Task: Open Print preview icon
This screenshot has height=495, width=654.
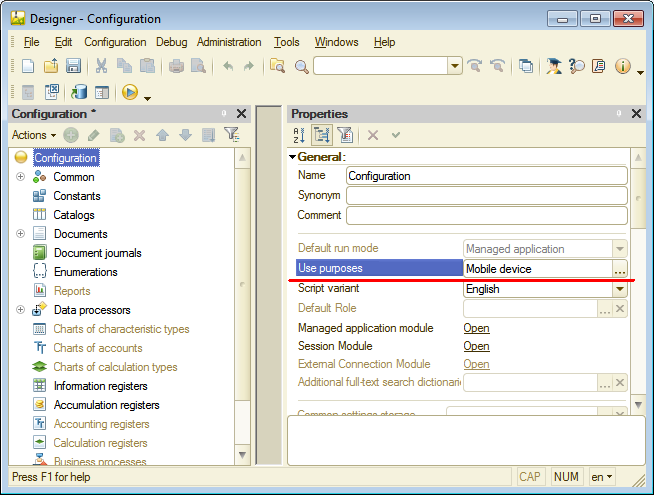Action: pos(198,66)
